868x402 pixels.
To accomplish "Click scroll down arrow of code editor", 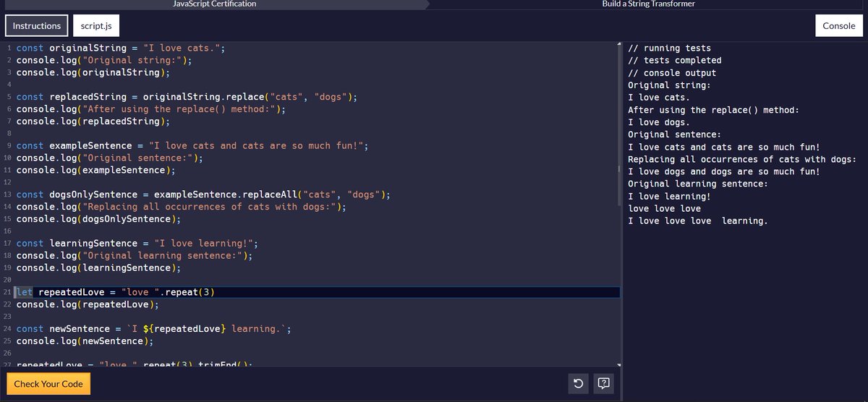I will 618,364.
